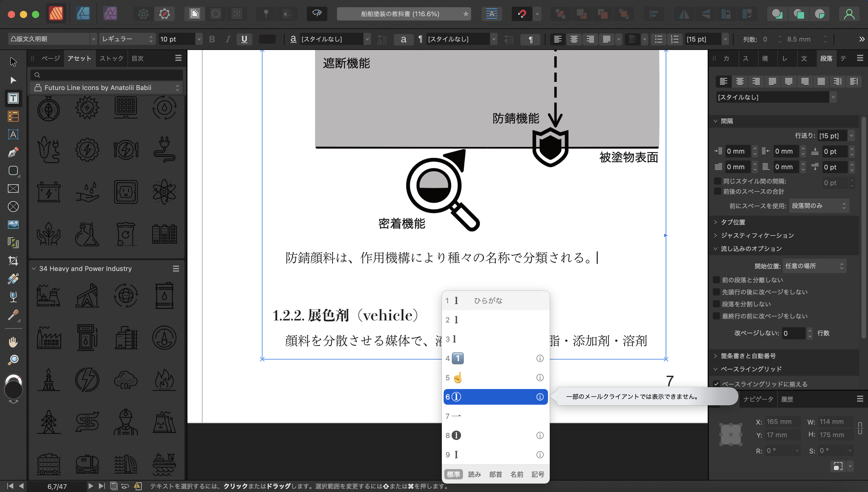Select the Place Image tool
Viewport: 868px width, 492px height.
click(x=13, y=225)
